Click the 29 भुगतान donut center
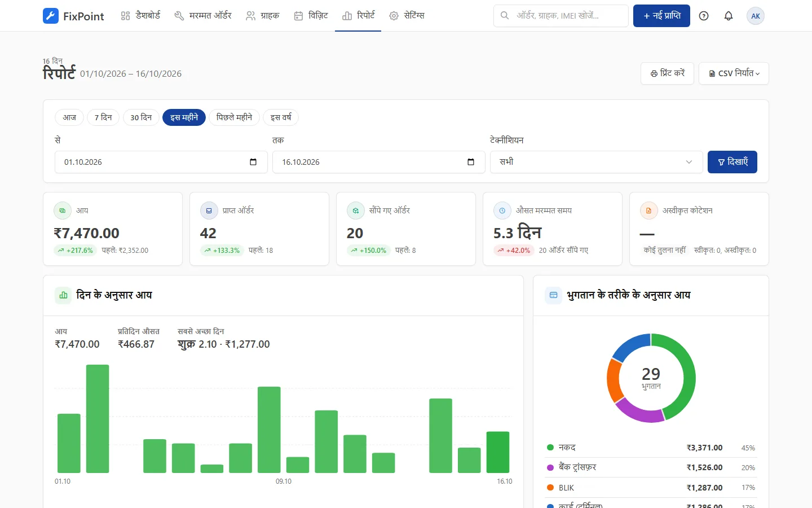812x508 pixels. coord(651,378)
